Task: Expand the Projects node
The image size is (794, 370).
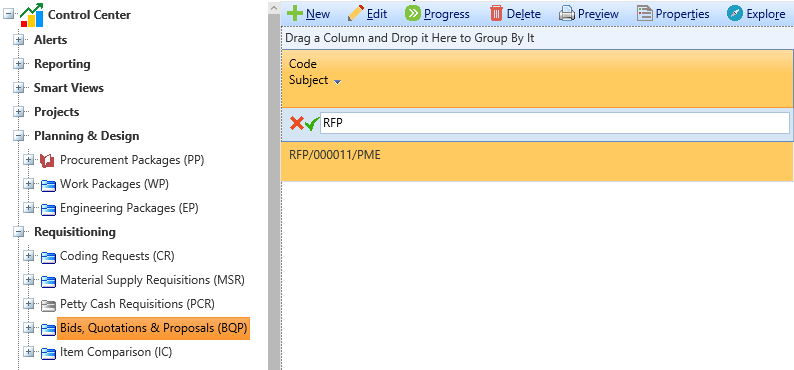Action: coord(19,112)
